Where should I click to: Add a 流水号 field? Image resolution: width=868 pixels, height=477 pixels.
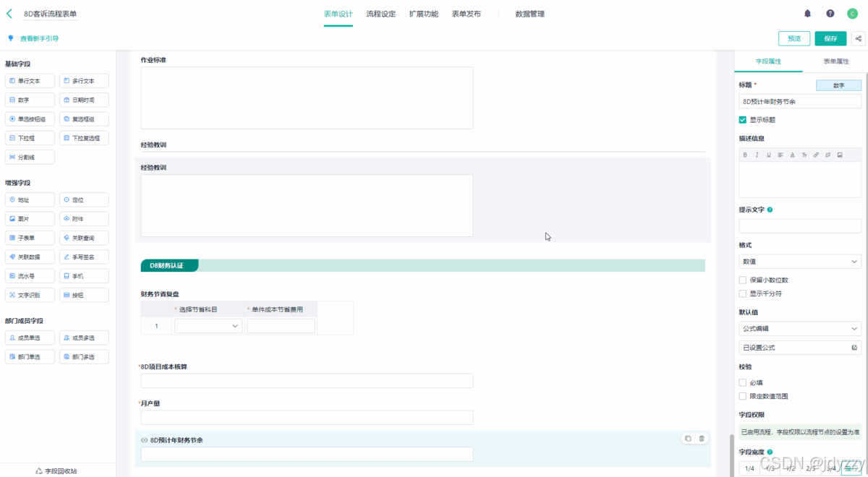click(30, 276)
